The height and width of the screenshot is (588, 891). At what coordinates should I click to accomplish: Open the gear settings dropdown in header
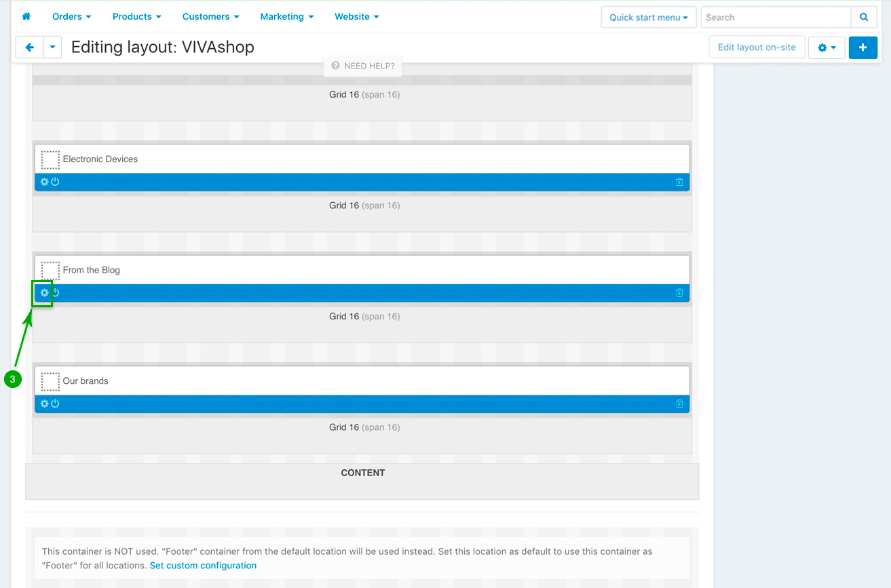point(826,47)
